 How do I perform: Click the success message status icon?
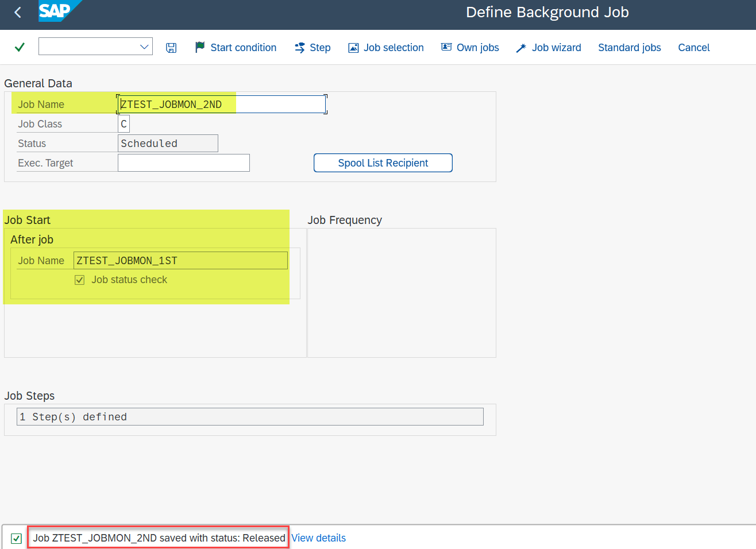17,538
